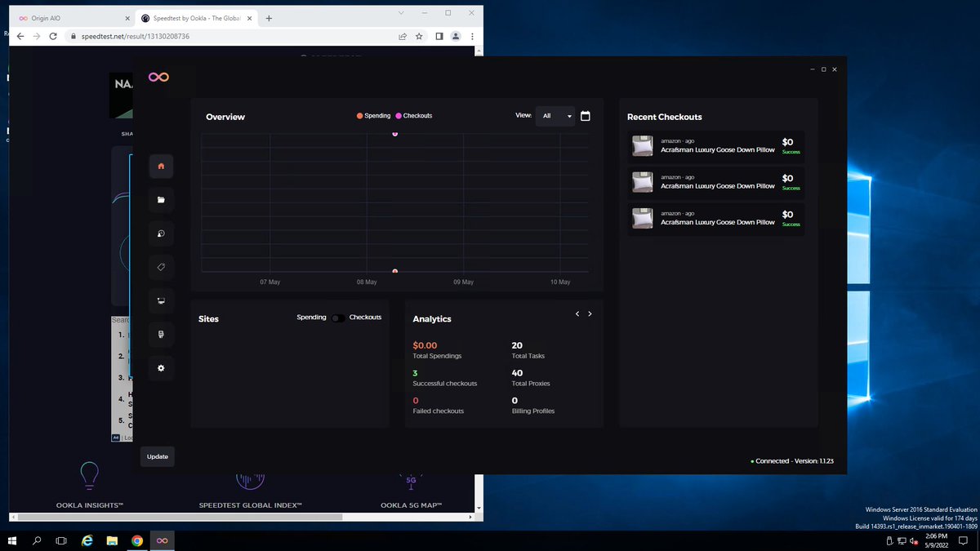Click the Recent Checkouts heading
The image size is (980, 551).
665,117
